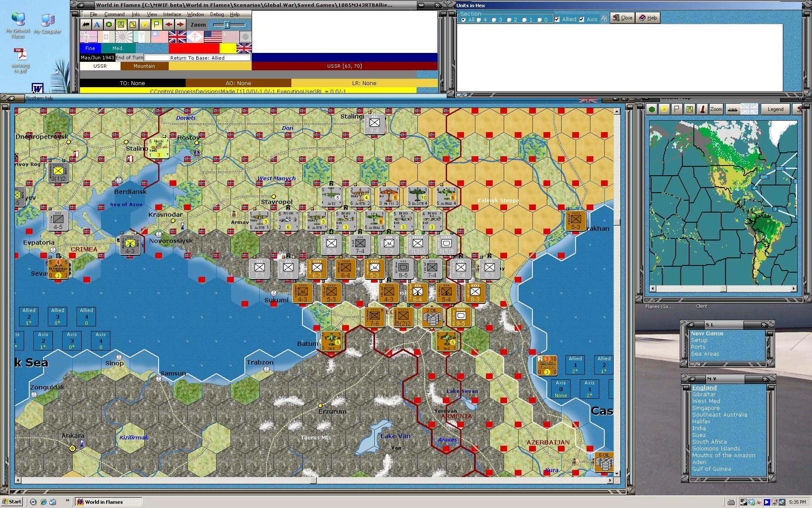Click Return To Base: Allied phase field
Screen dimensions: 812x508
198,58
